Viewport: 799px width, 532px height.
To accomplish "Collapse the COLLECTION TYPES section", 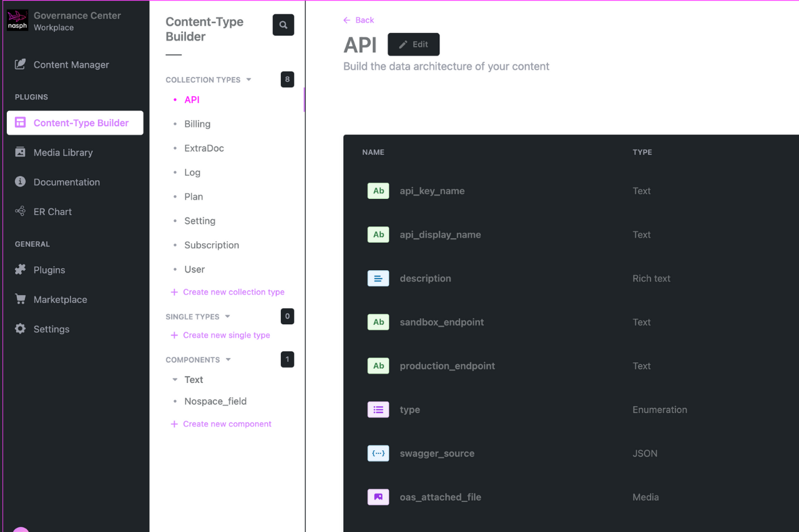I will click(250, 80).
